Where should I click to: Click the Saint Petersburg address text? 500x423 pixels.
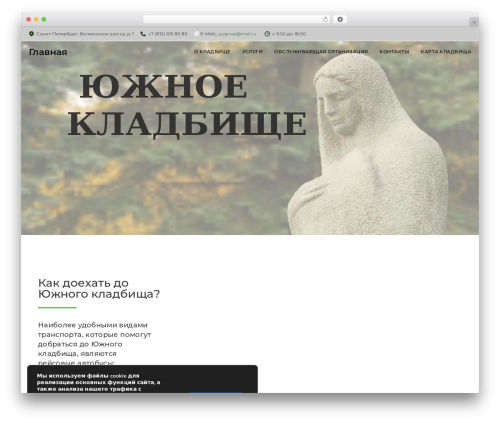[85, 34]
